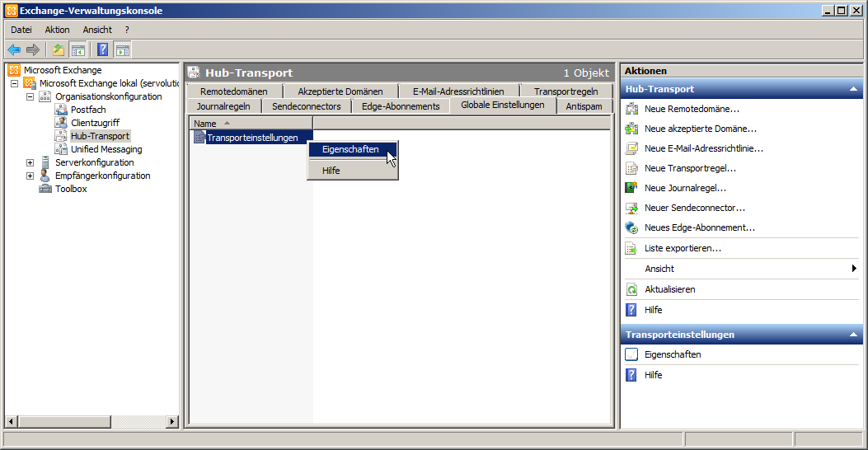Choose Eigenschaften in the context menu
The width and height of the screenshot is (868, 450).
coord(353,149)
